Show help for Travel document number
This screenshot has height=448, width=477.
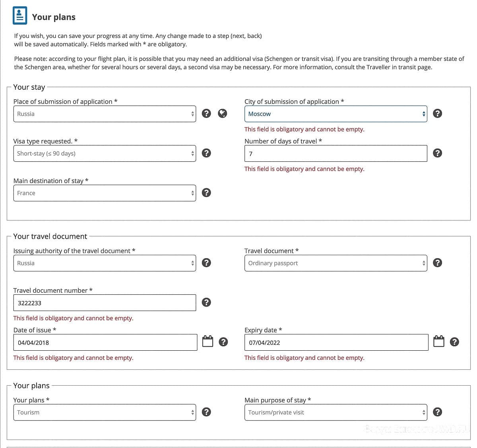click(x=206, y=303)
